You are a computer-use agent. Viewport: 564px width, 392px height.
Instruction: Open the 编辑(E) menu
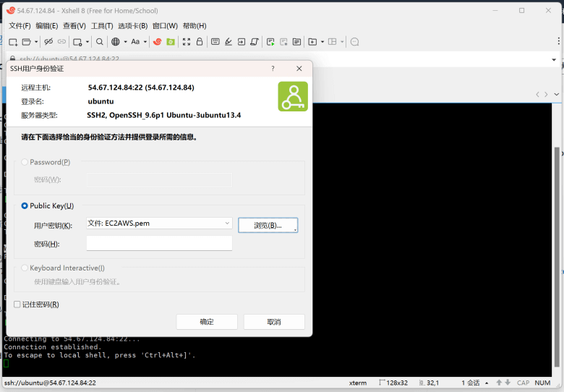(47, 26)
